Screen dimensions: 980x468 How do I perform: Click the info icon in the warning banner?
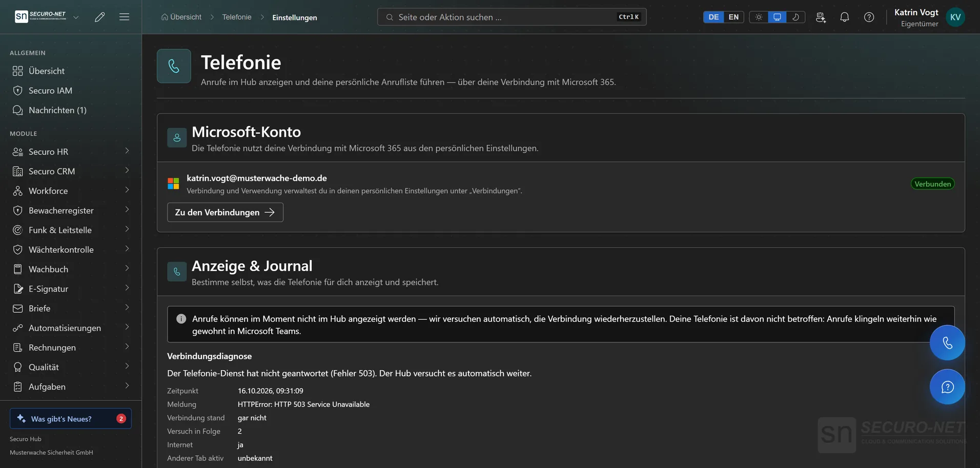(x=181, y=318)
